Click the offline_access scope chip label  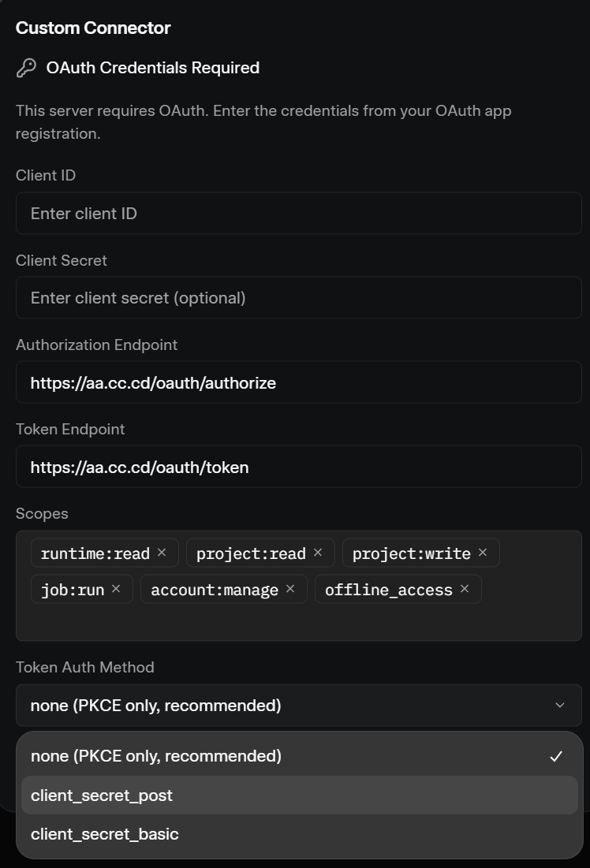click(388, 590)
